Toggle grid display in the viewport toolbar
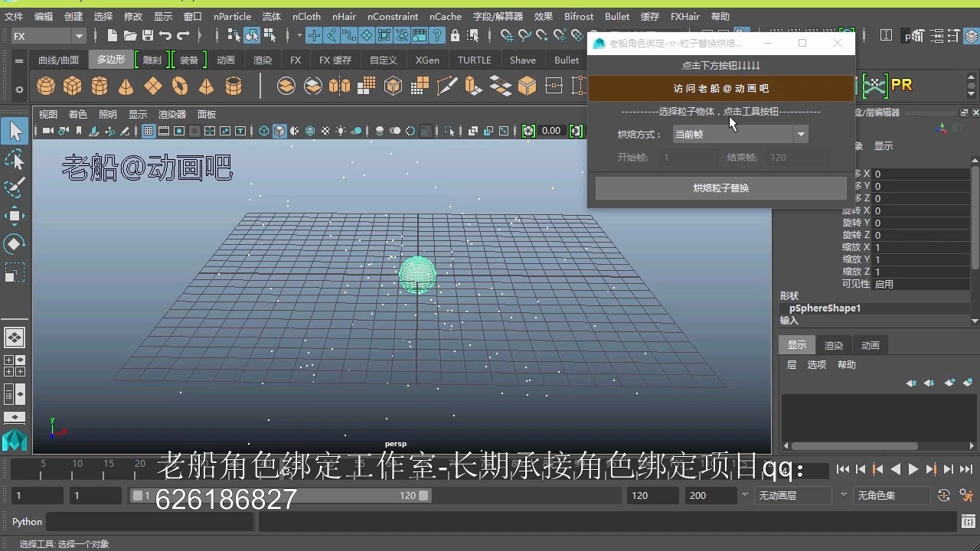980x551 pixels. click(x=147, y=130)
